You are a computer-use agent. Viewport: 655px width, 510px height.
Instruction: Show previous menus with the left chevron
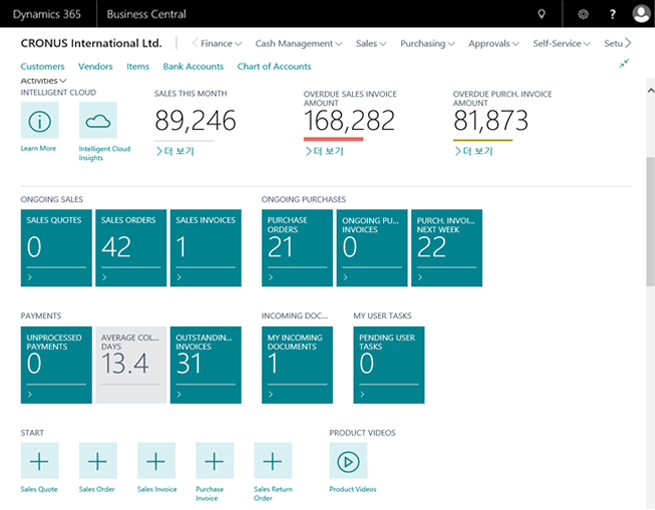click(x=195, y=43)
